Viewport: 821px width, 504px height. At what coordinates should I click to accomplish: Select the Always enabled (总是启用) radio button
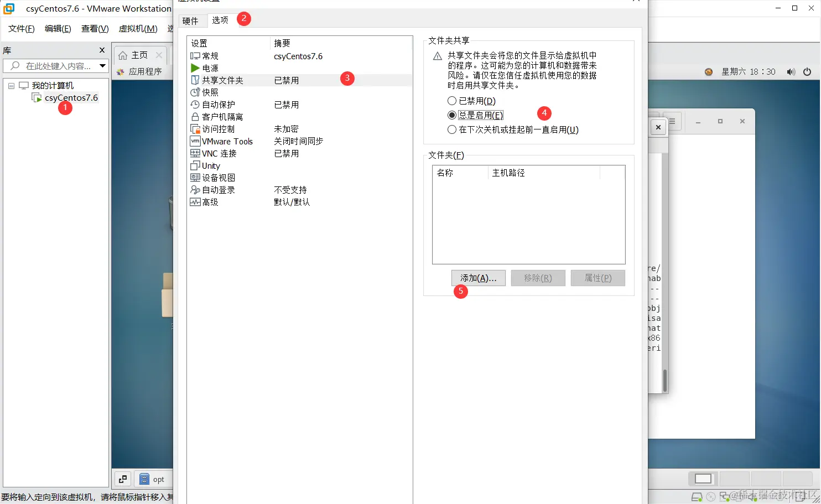tap(452, 115)
